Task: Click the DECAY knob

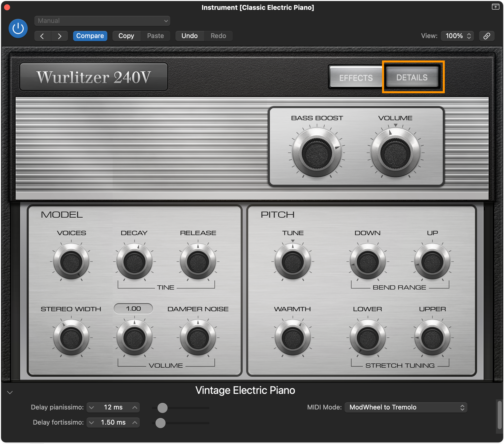Action: 134,262
